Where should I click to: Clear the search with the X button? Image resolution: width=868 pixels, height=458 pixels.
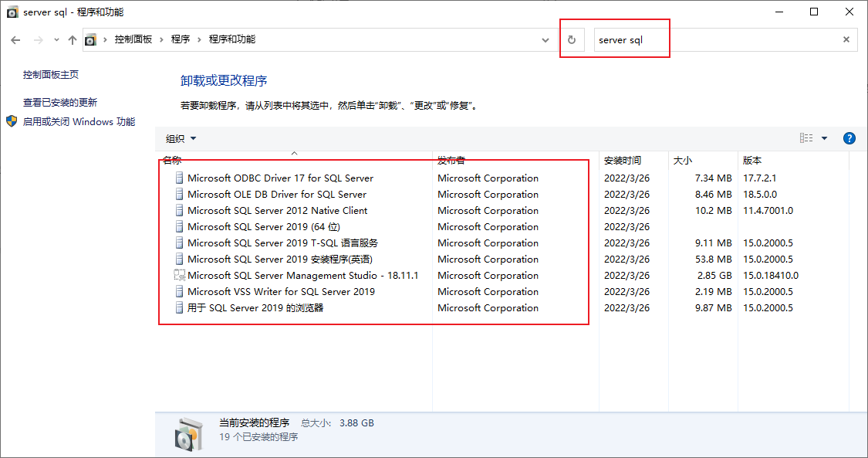[x=846, y=40]
